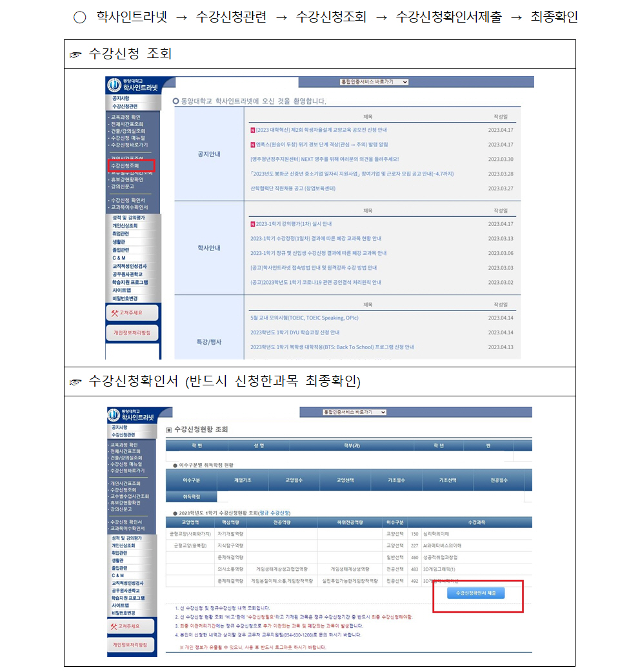Click the Dongyang University logo on the welcome page
This screenshot has height=672, width=640.
(114, 85)
